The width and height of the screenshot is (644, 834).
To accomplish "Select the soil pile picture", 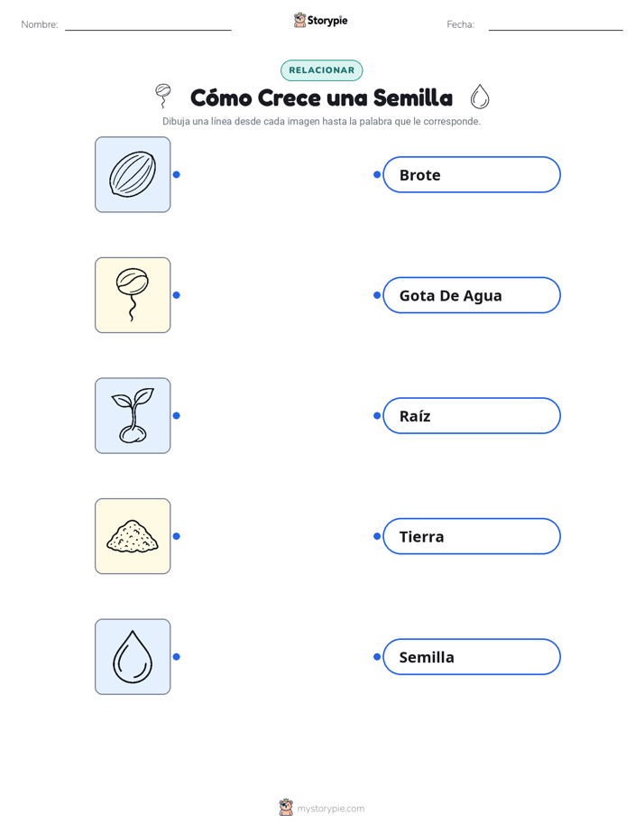I will click(x=133, y=536).
